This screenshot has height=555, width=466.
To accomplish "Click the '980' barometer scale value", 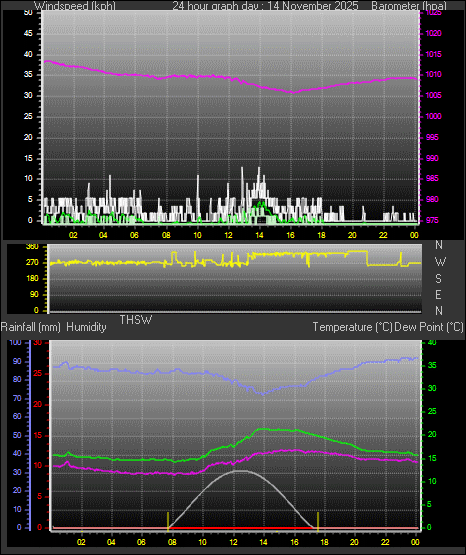I will [x=432, y=199].
